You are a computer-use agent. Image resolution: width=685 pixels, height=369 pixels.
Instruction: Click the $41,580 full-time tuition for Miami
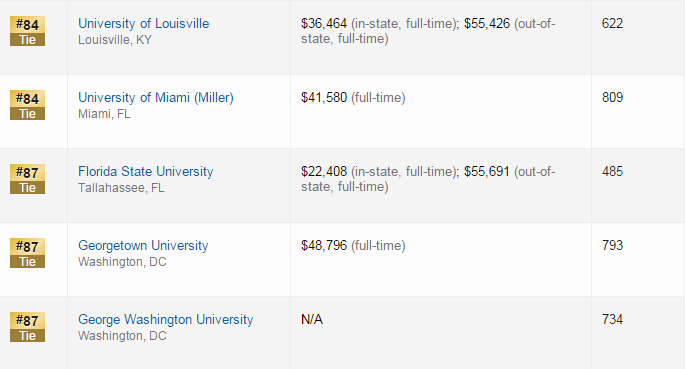pyautogui.click(x=324, y=97)
